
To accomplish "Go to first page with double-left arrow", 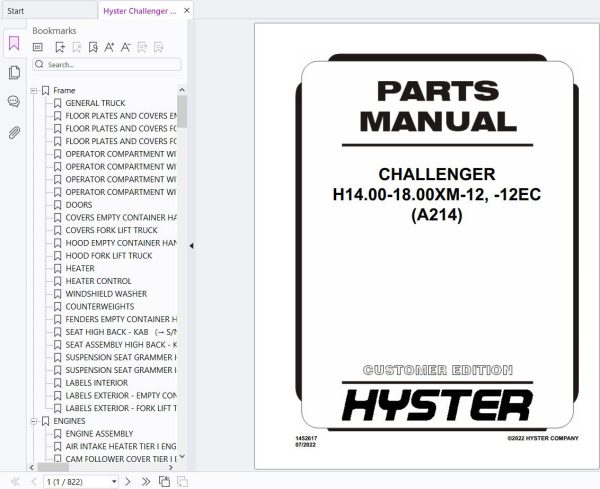I will click(x=15, y=481).
